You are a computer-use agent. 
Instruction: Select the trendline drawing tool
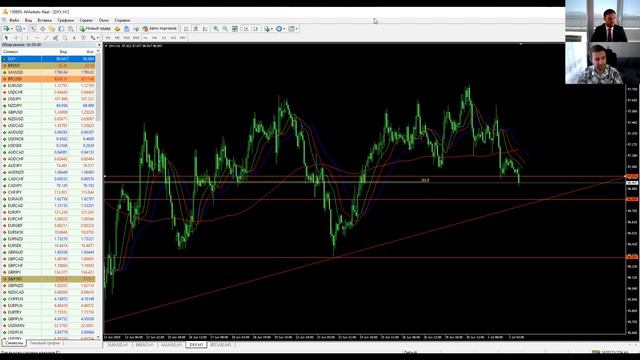tap(46, 38)
